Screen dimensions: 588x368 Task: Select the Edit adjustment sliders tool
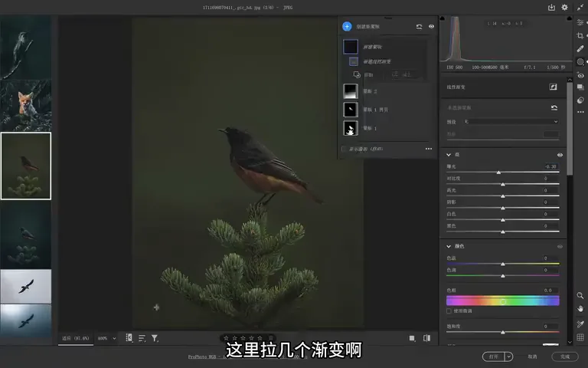click(580, 22)
